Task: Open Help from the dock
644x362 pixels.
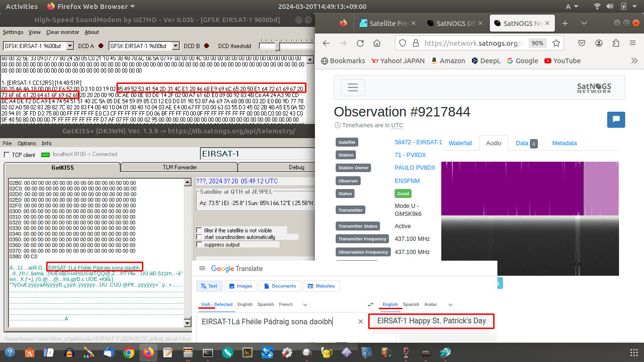Action: [10, 352]
